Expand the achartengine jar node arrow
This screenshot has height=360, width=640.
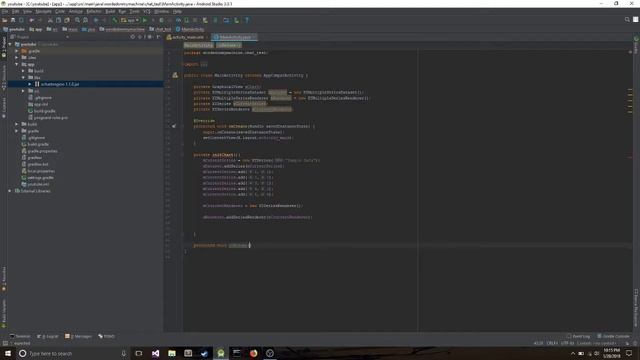pos(30,84)
